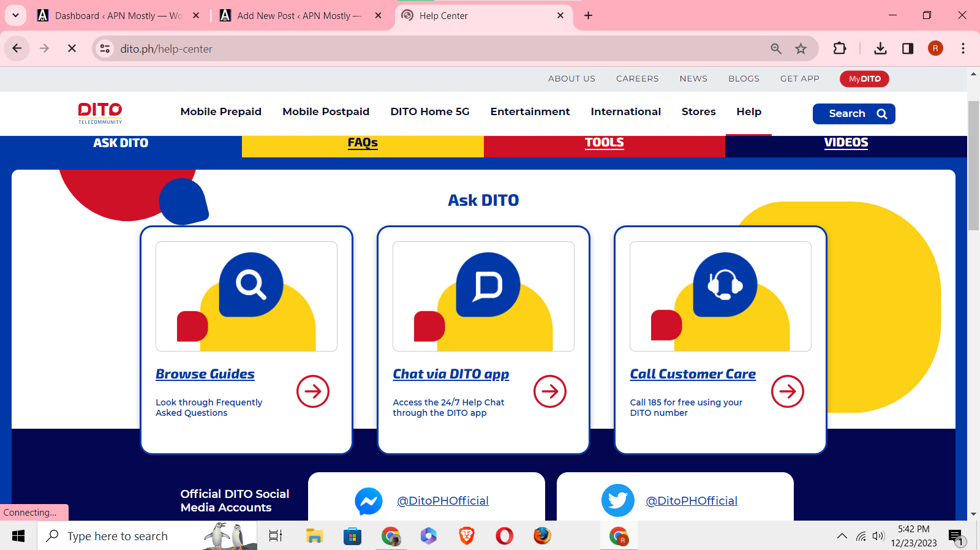This screenshot has width=980, height=550.
Task: Open the BLOGS link
Action: (x=744, y=78)
